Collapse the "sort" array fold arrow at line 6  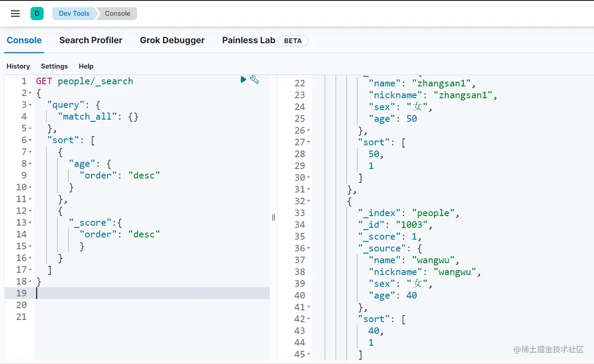tap(30, 141)
